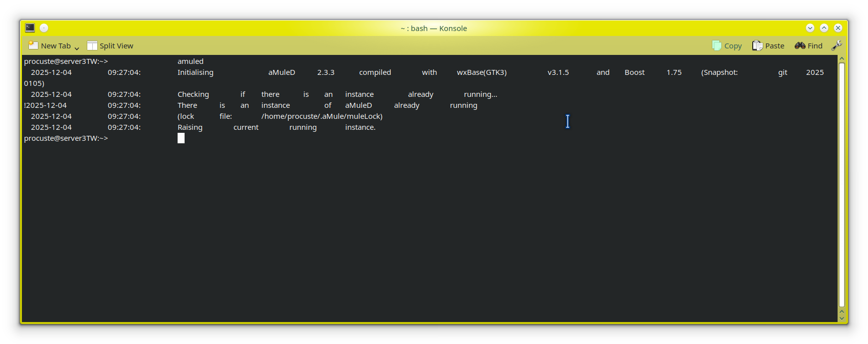Click scrollbar up arrow at top
Image resolution: width=868 pixels, height=344 pixels.
[x=842, y=59]
